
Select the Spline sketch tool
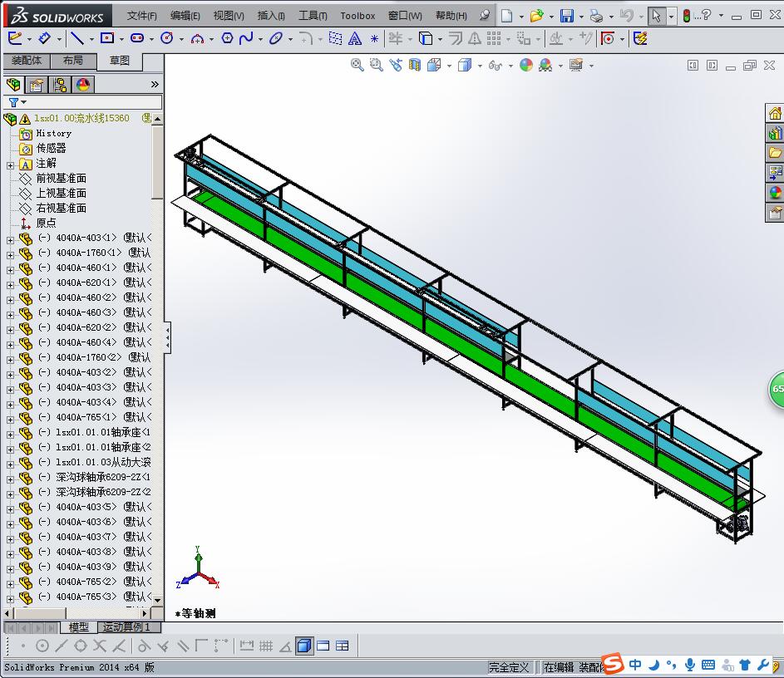click(246, 38)
